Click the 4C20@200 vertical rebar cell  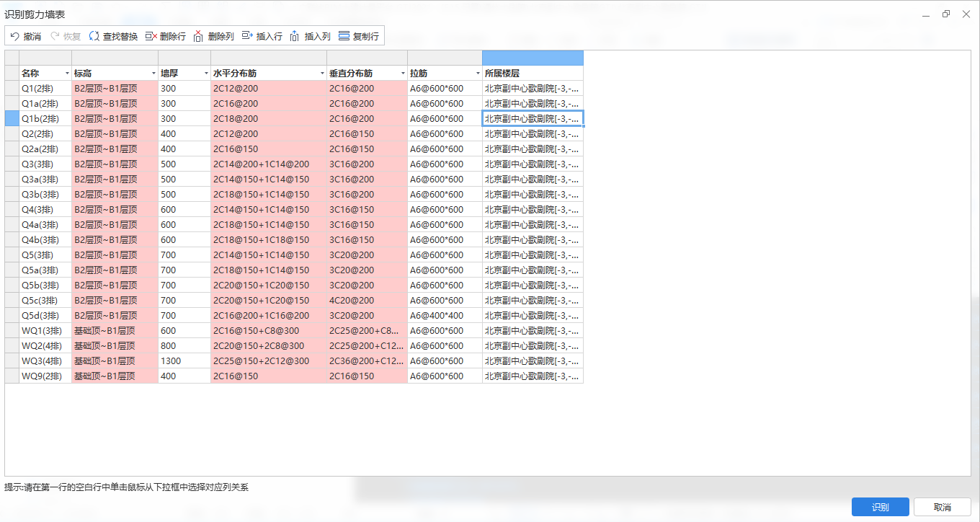tap(367, 301)
